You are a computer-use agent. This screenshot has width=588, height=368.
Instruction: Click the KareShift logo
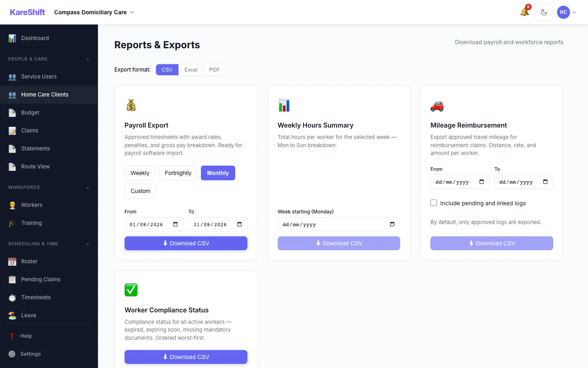point(27,12)
